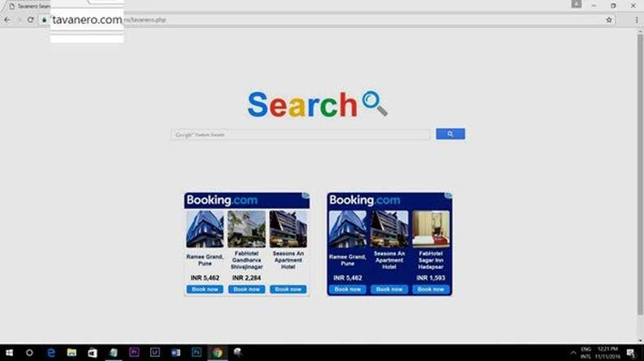
Task: Launch Microsoft Edge from the taskbar
Action: coord(51,353)
